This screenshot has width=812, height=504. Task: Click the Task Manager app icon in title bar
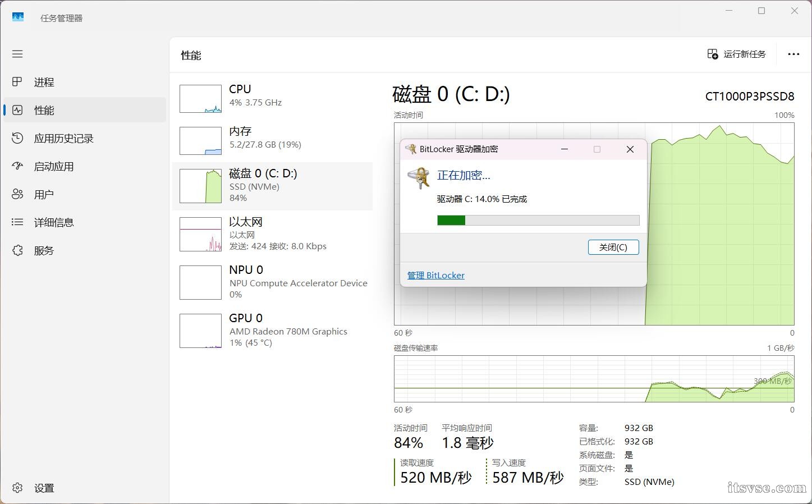pyautogui.click(x=18, y=17)
